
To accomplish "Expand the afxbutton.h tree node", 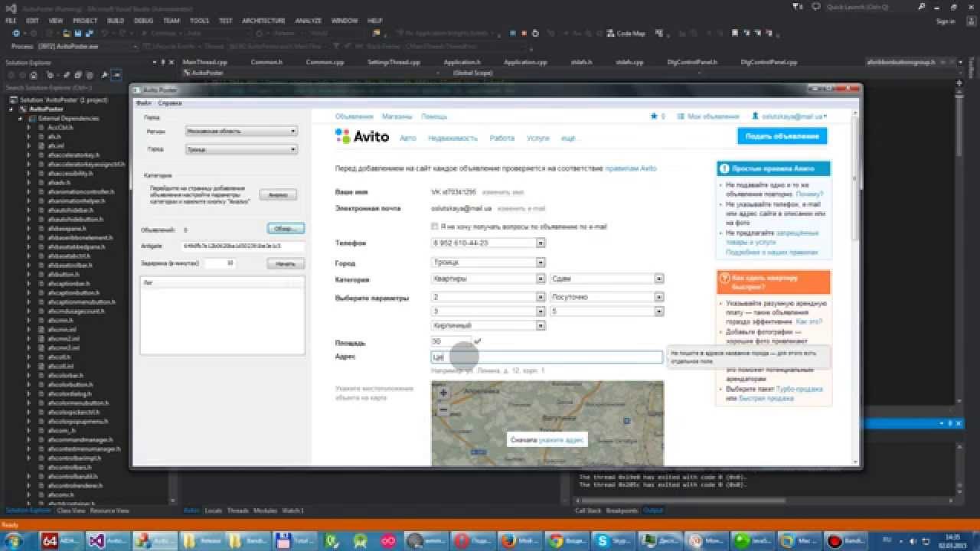I will coord(29,275).
